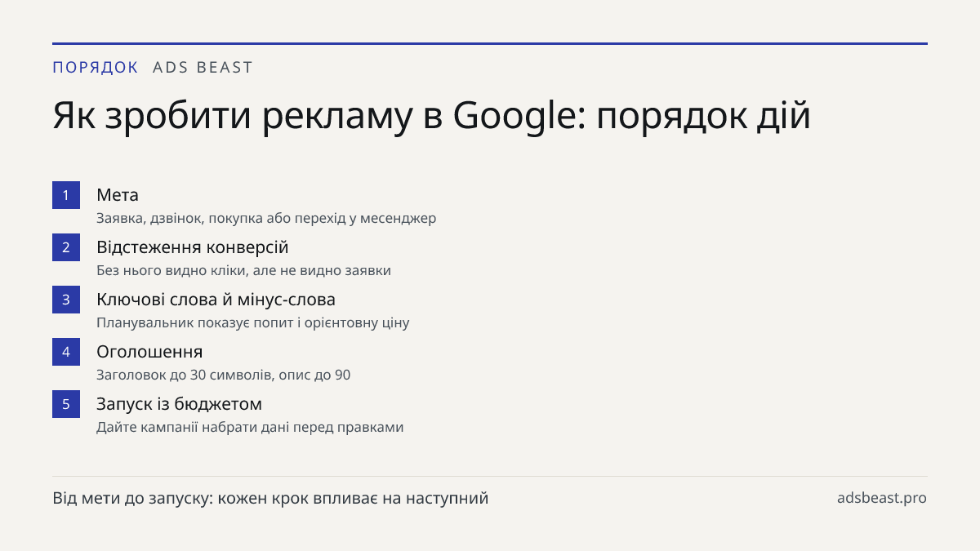The width and height of the screenshot is (980, 551).
Task: Select the step title 'Відстеження конверсій'
Action: (193, 247)
